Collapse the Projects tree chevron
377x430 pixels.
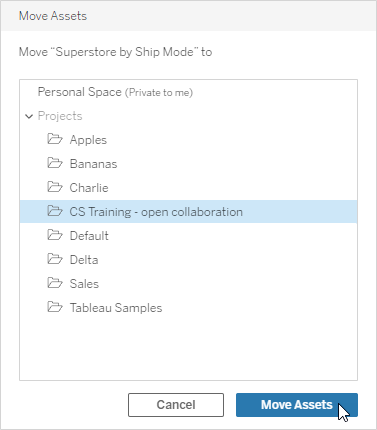[29, 116]
